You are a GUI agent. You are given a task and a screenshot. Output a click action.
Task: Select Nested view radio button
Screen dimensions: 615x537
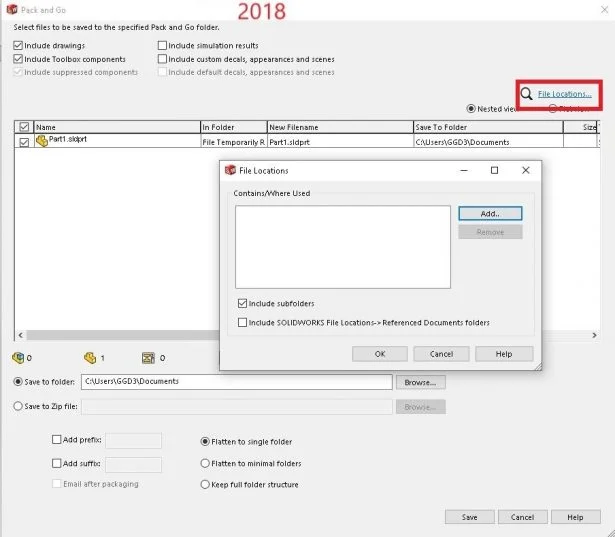point(471,109)
